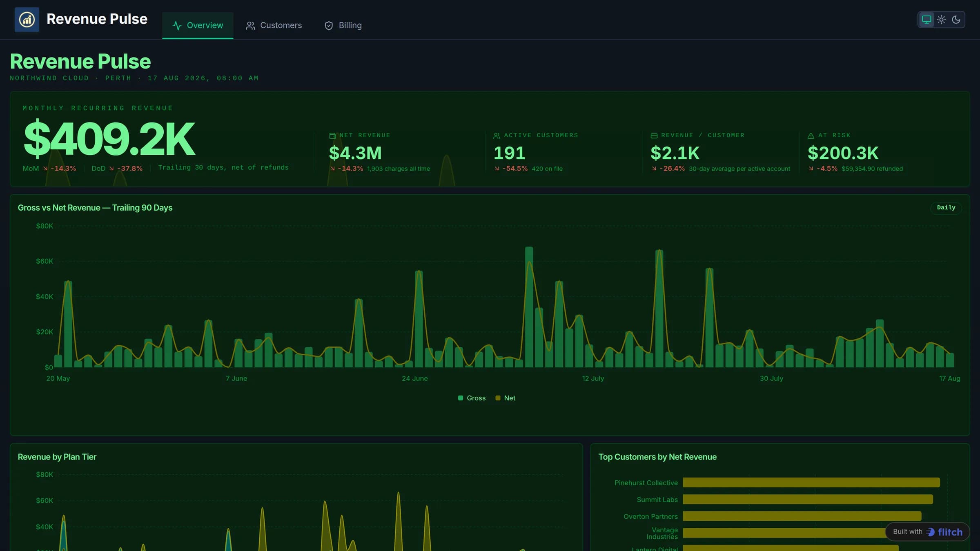Click the Revenue Pulse logo icon
980x551 pixels.
click(x=27, y=19)
